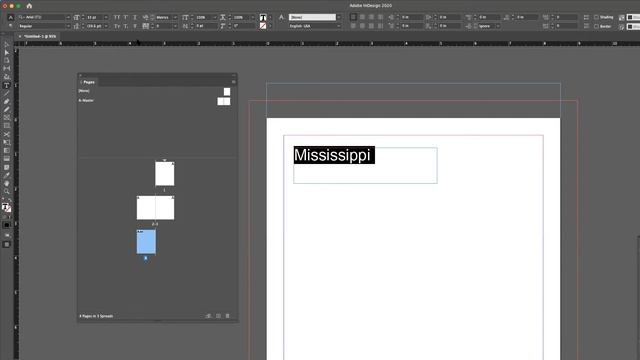Enable the Border checkbox
The height and width of the screenshot is (360, 640).
coord(596,26)
